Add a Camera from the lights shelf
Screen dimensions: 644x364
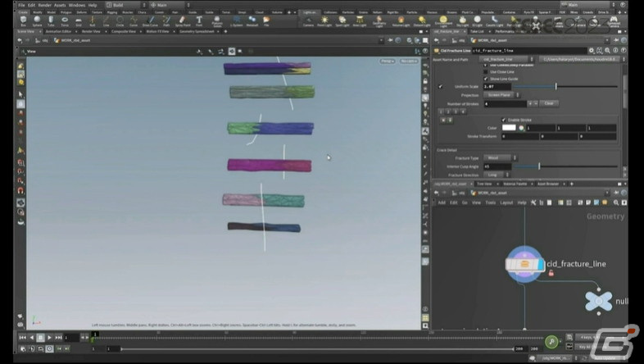[x=308, y=20]
